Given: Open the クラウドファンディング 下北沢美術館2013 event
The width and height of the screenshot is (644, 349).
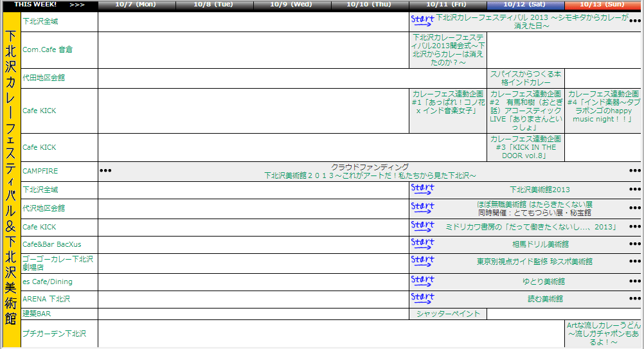Looking at the screenshot, I should point(370,171).
